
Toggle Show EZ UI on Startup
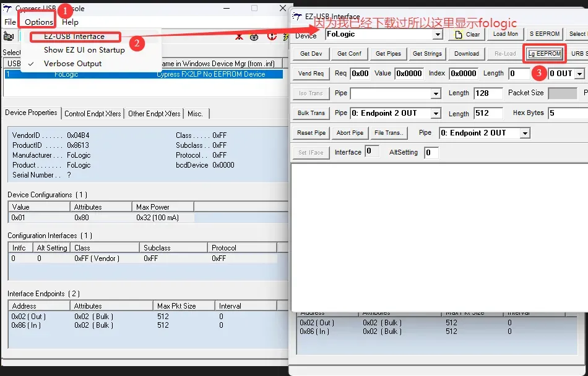tap(84, 50)
